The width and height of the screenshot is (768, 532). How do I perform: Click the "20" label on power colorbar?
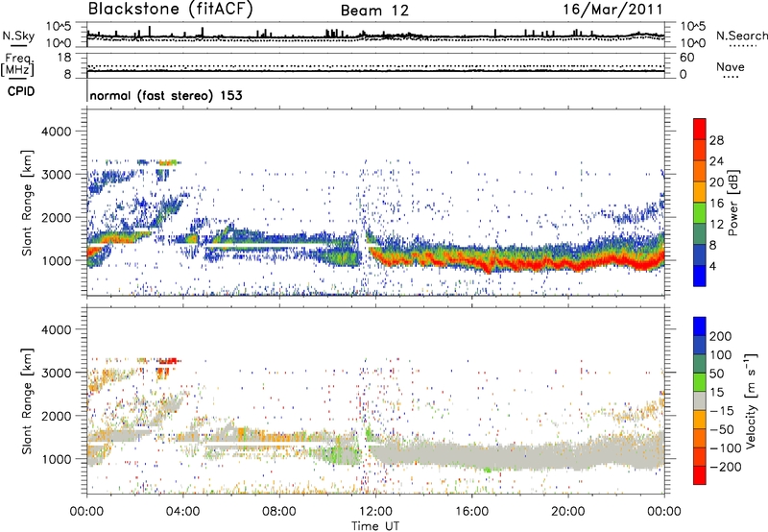[716, 182]
